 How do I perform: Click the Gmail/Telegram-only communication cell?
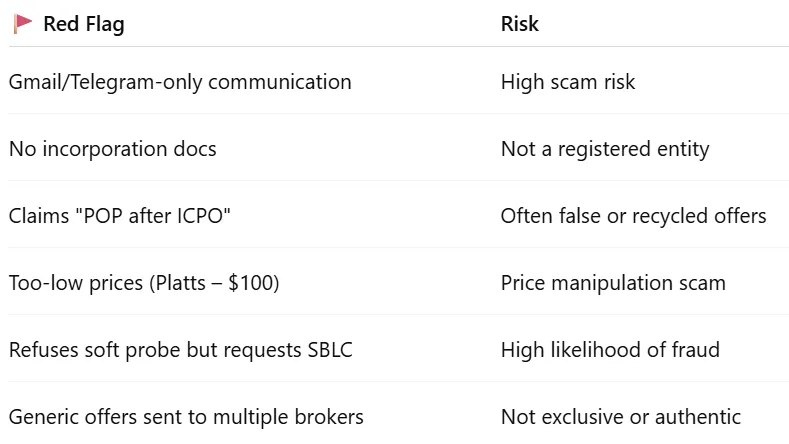point(180,82)
